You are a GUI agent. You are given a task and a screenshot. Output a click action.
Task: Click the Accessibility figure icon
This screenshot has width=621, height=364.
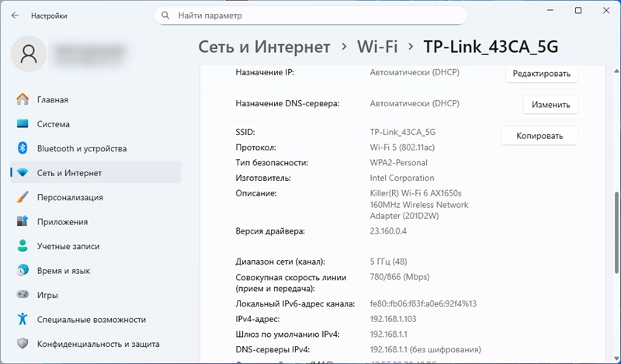pos(23,319)
